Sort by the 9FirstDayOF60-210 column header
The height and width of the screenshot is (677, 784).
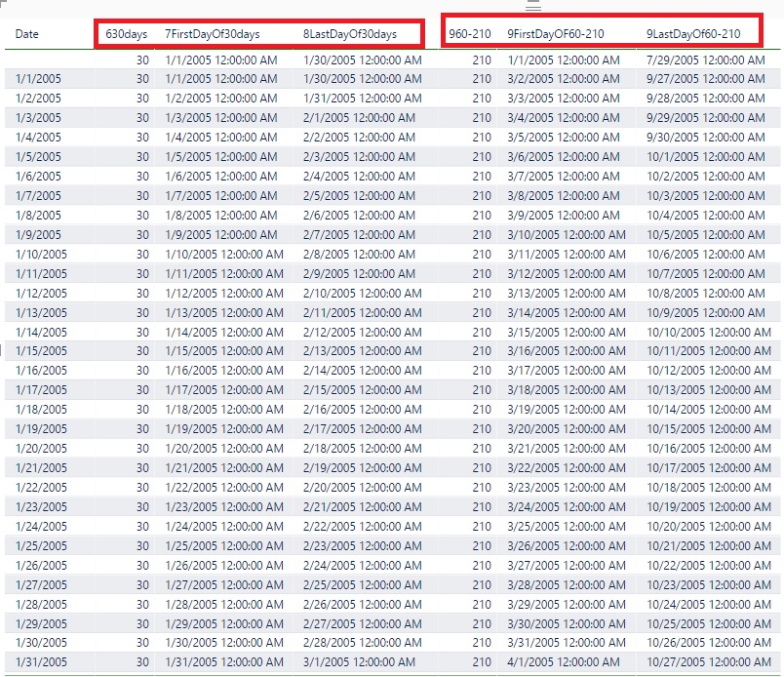556,34
